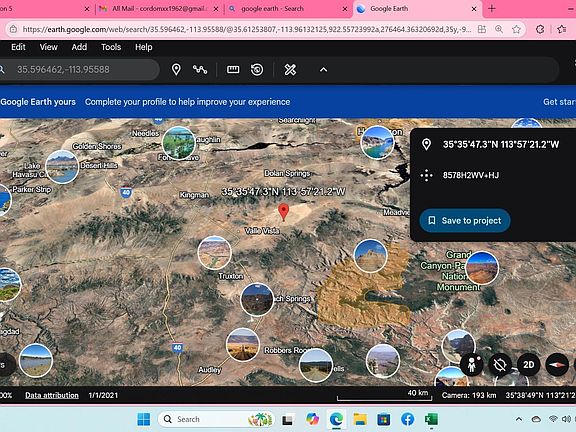The height and width of the screenshot is (432, 576).
Task: Click the Get started link in blue banner
Action: (559, 102)
